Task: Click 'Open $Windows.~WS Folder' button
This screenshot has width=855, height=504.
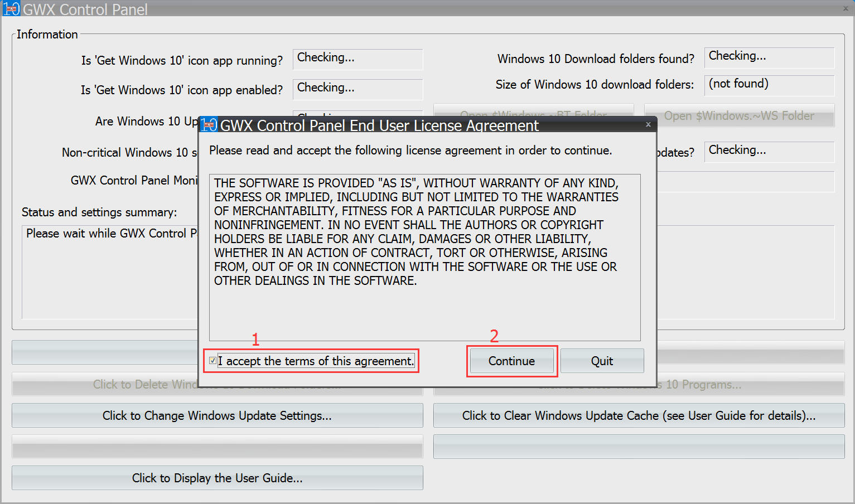Action: (x=740, y=115)
